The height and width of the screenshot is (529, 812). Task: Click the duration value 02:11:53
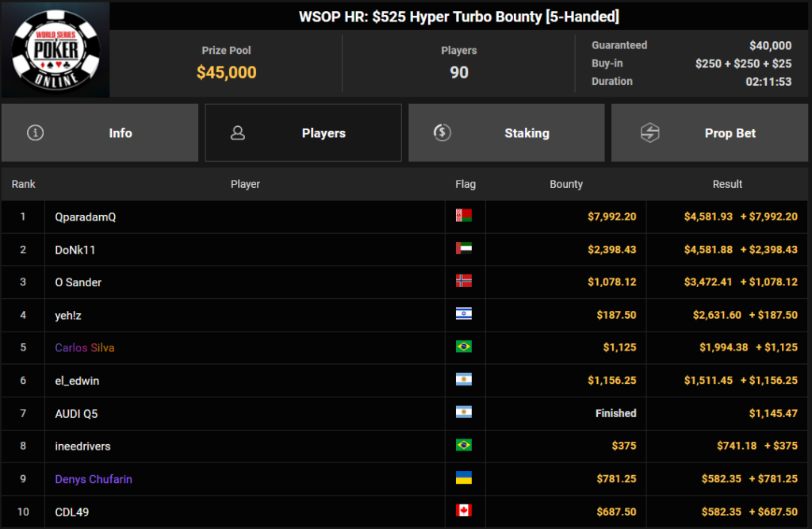pos(768,82)
